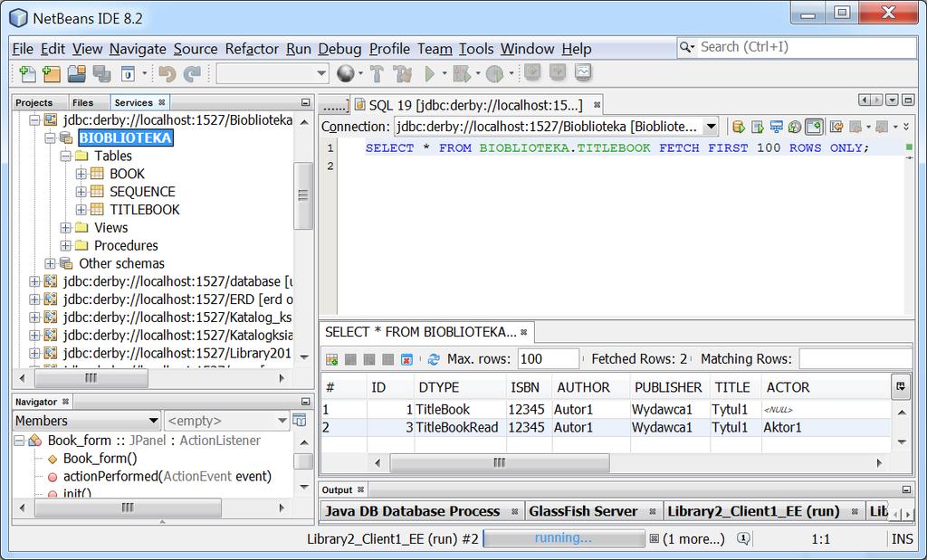Image resolution: width=927 pixels, height=560 pixels.
Task: Expand the BOOK table node
Action: [81, 175]
